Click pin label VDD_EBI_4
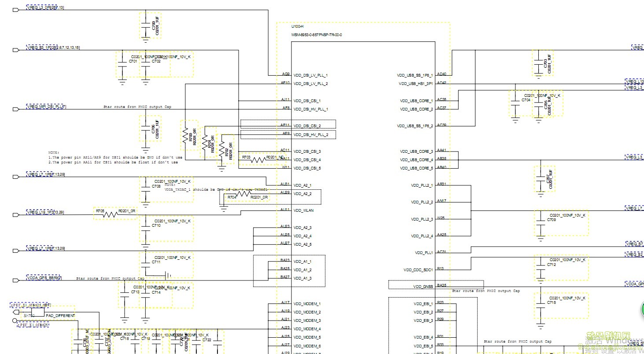The height and width of the screenshot is (354, 644). point(423,338)
